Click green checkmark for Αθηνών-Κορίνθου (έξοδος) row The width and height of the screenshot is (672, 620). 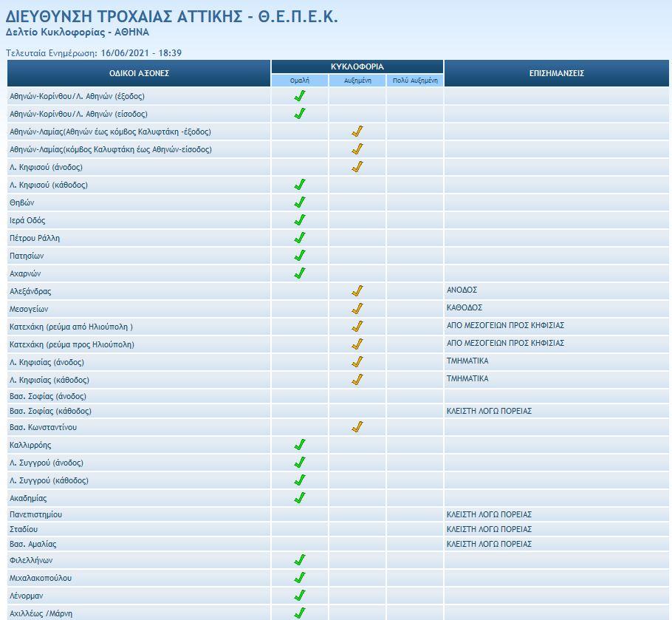300,96
